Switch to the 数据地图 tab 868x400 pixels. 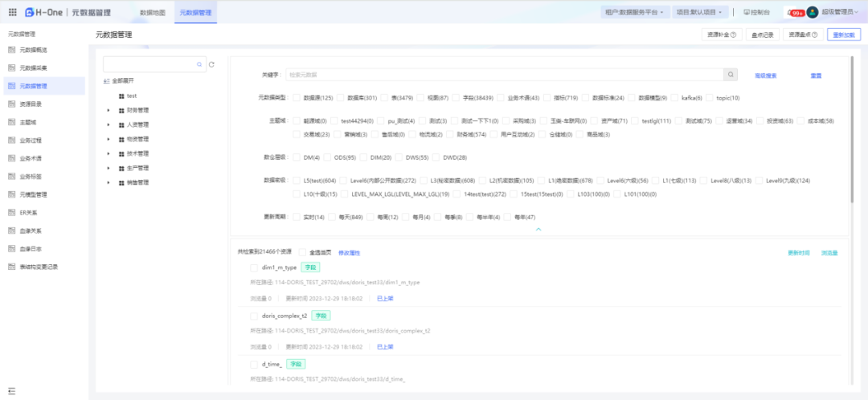pyautogui.click(x=152, y=13)
